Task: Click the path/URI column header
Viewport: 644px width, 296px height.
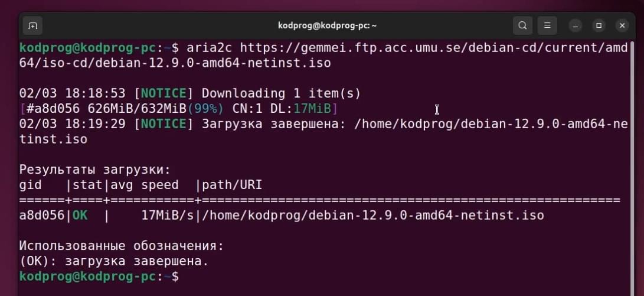Action: 232,185
